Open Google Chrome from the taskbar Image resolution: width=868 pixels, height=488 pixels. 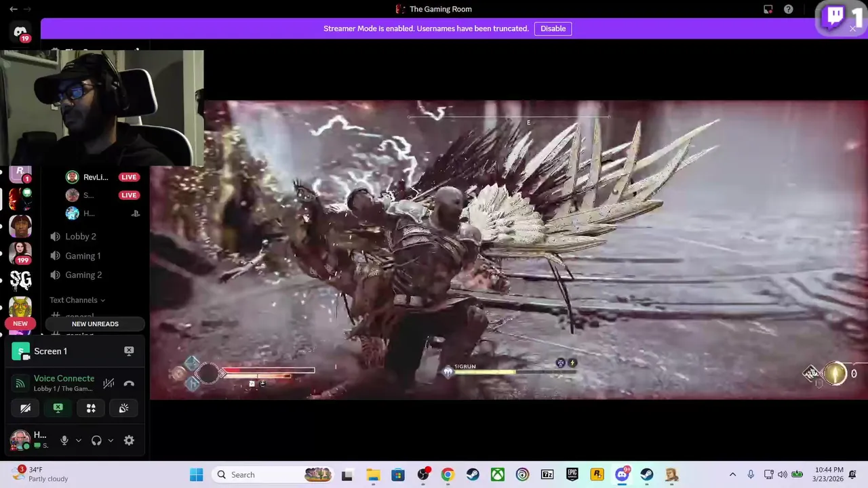point(448,475)
